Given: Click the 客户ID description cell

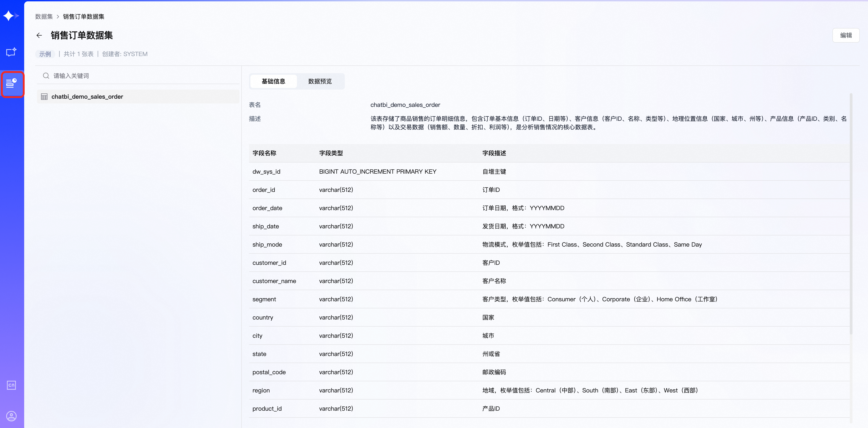Looking at the screenshot, I should [491, 263].
